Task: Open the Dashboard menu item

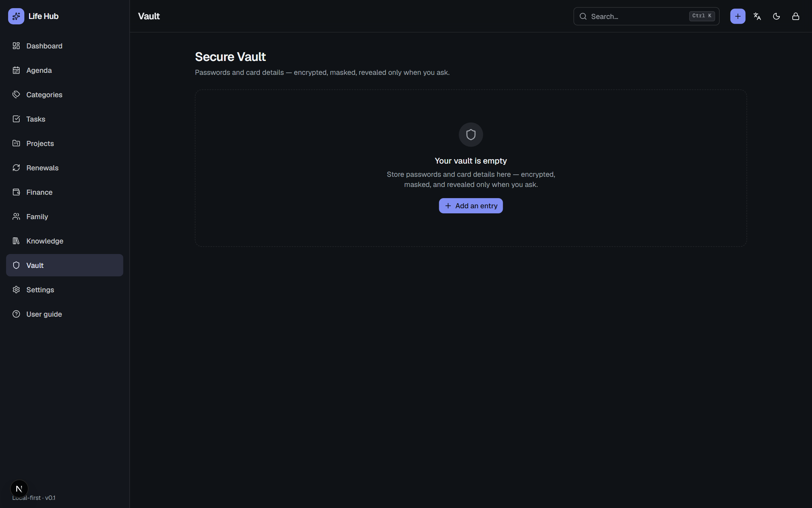Action: point(65,46)
